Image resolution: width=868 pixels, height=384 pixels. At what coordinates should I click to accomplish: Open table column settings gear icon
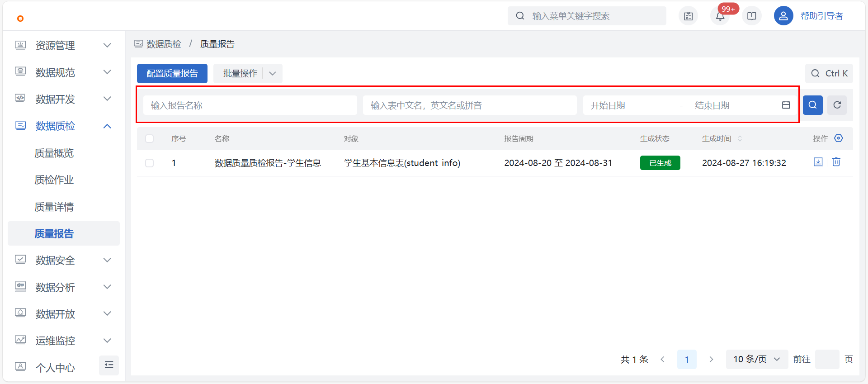(839, 138)
